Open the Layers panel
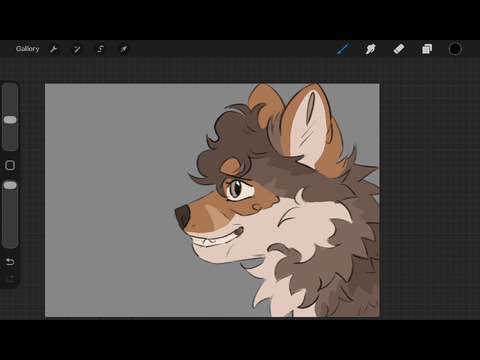The width and height of the screenshot is (480, 360). [x=427, y=49]
